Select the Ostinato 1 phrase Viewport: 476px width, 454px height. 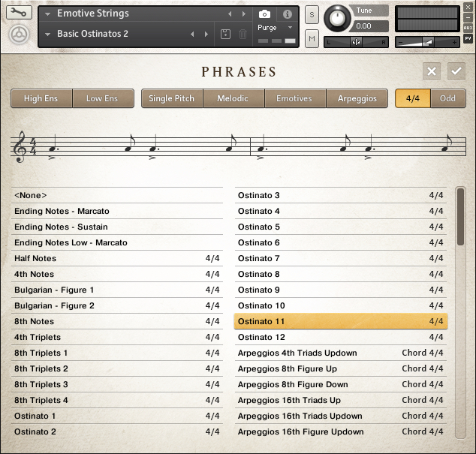click(117, 416)
